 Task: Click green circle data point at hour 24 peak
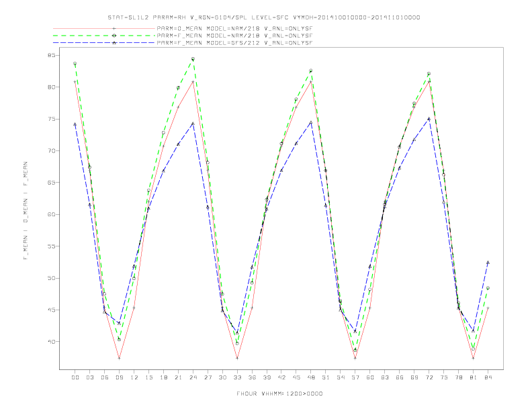point(193,59)
